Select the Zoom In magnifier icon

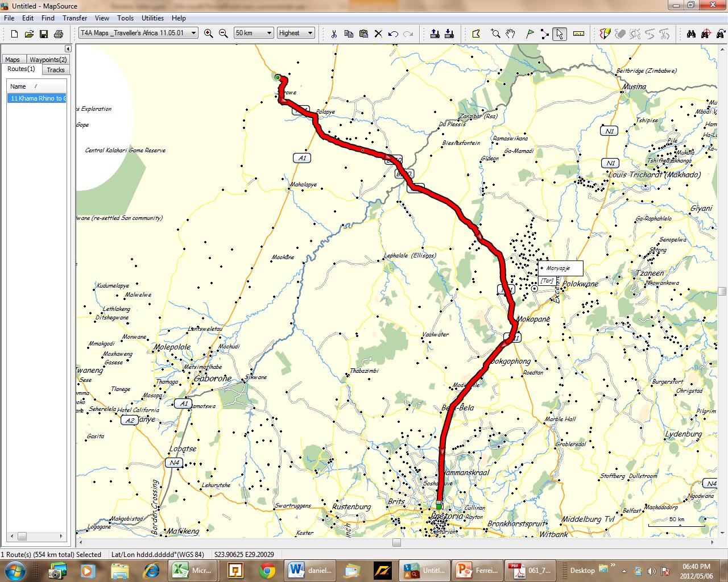point(208,34)
